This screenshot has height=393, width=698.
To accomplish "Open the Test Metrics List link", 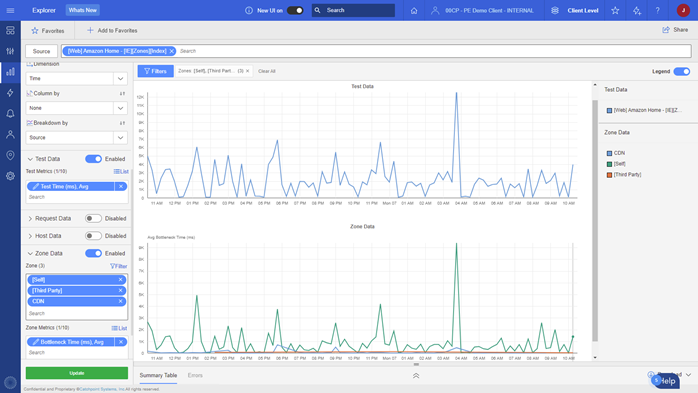I will (x=121, y=171).
